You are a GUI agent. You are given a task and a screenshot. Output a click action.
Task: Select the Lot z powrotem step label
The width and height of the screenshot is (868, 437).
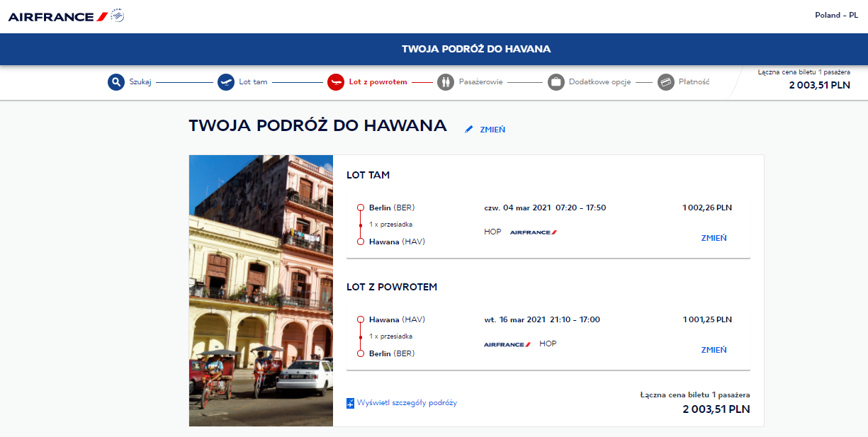point(378,82)
